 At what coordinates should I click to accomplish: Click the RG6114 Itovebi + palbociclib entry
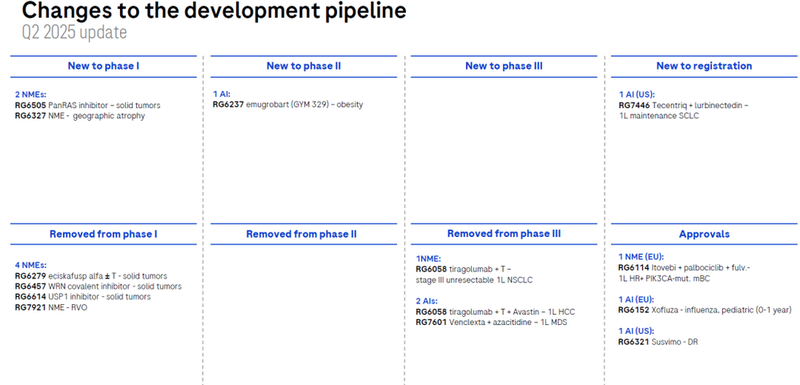[x=684, y=268]
